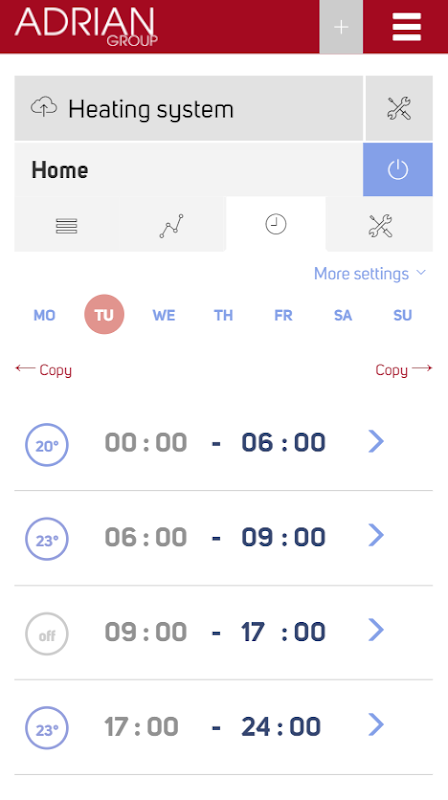
Task: Click the plus add button in header
Action: pos(341,27)
